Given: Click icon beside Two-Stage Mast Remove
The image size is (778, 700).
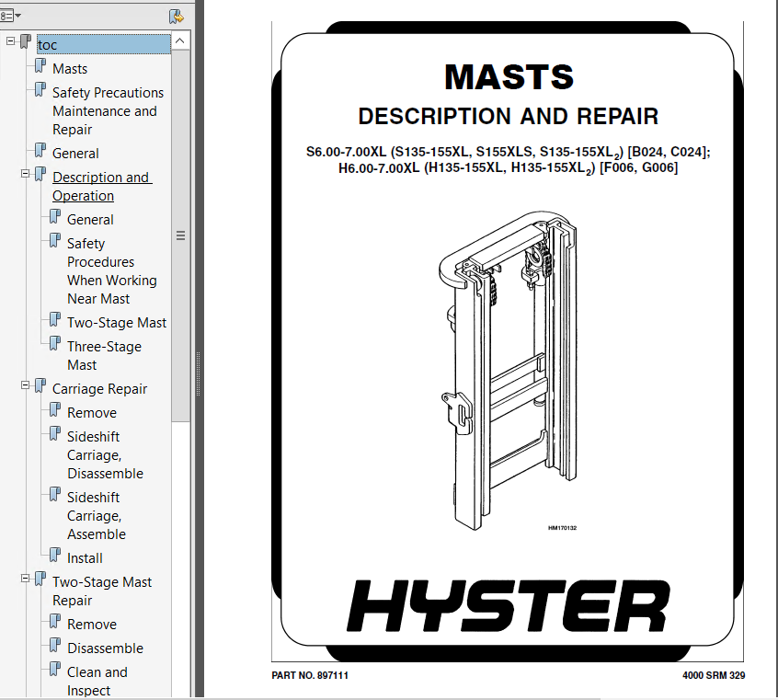Looking at the screenshot, I should (55, 622).
